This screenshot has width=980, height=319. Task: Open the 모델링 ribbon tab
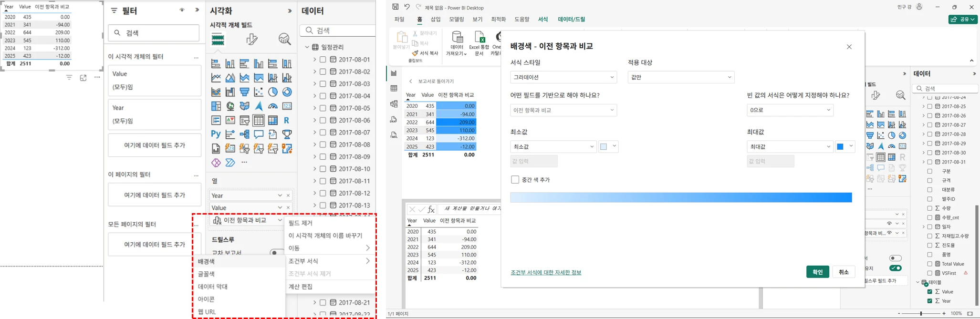tap(456, 20)
